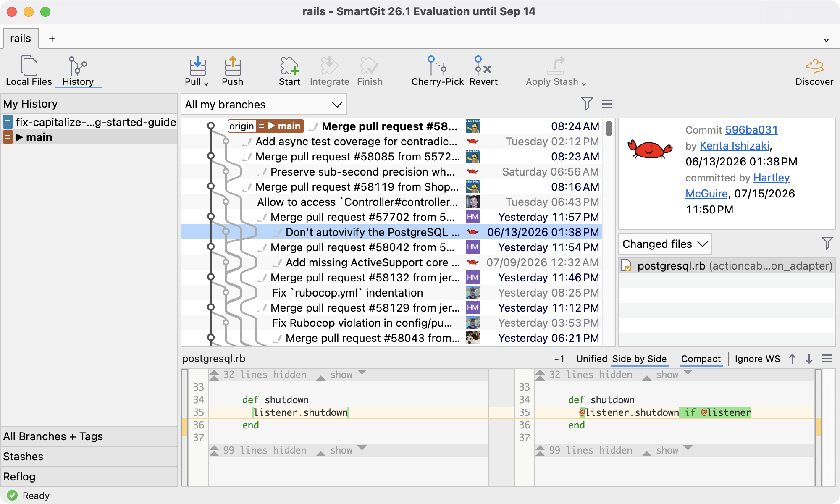The width and height of the screenshot is (840, 504).
Task: Click the Cherry-Pick toolbar icon
Action: click(437, 66)
